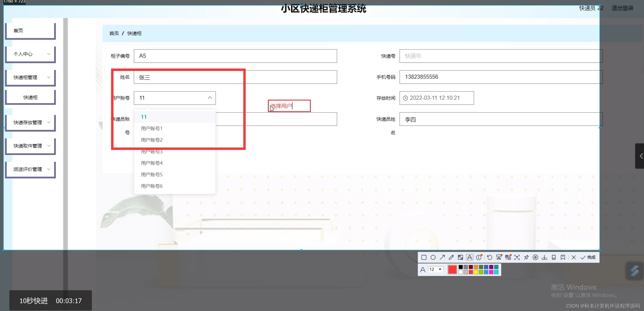
Task: Open the 快递柜 submenu item
Action: [30, 97]
